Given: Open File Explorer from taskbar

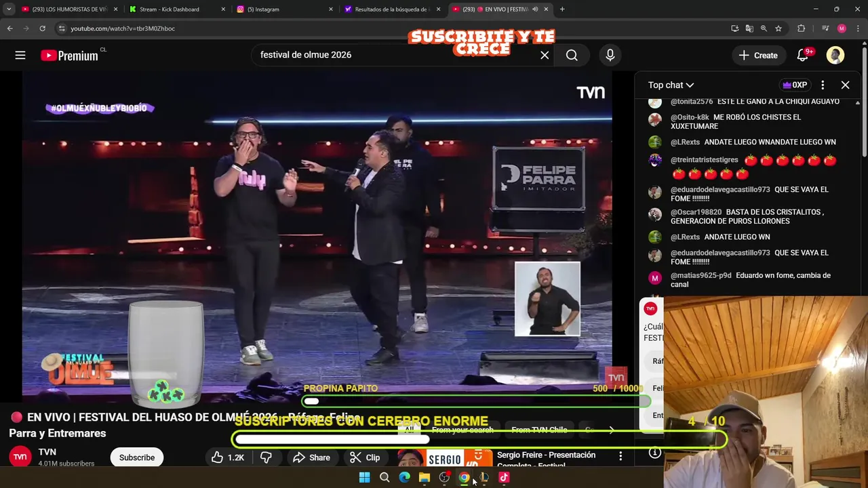Looking at the screenshot, I should coord(424,477).
